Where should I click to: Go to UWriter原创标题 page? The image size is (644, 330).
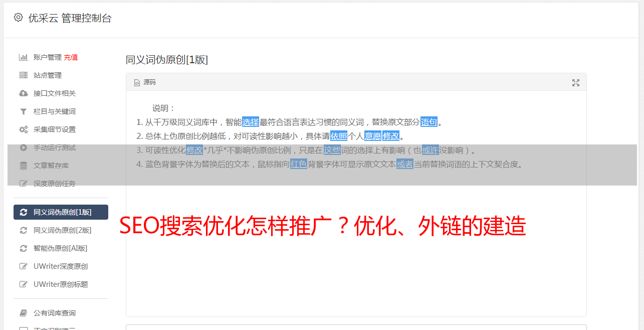61,284
